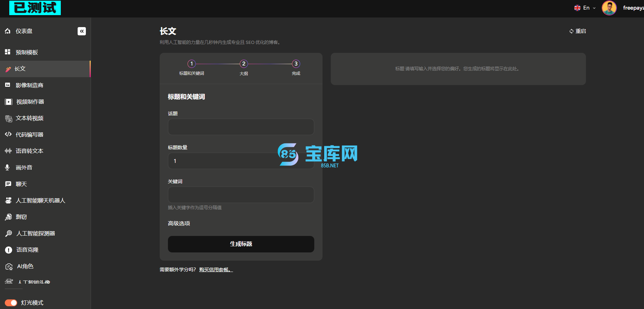The image size is (644, 309).
Task: Click the 画外音 microphone icon
Action: point(7,167)
